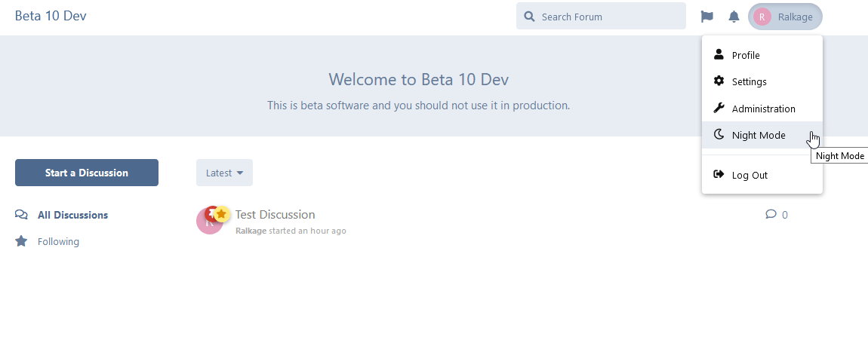
Task: Click the reply count bubble icon
Action: click(x=771, y=214)
